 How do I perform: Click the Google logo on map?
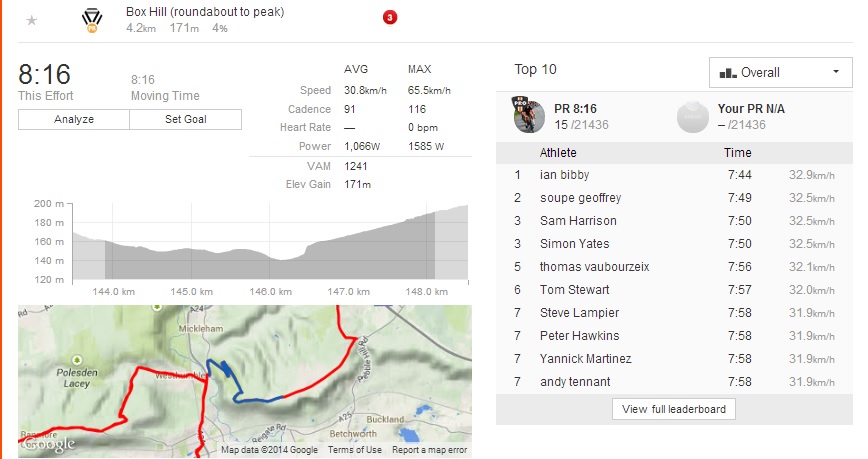(48, 442)
